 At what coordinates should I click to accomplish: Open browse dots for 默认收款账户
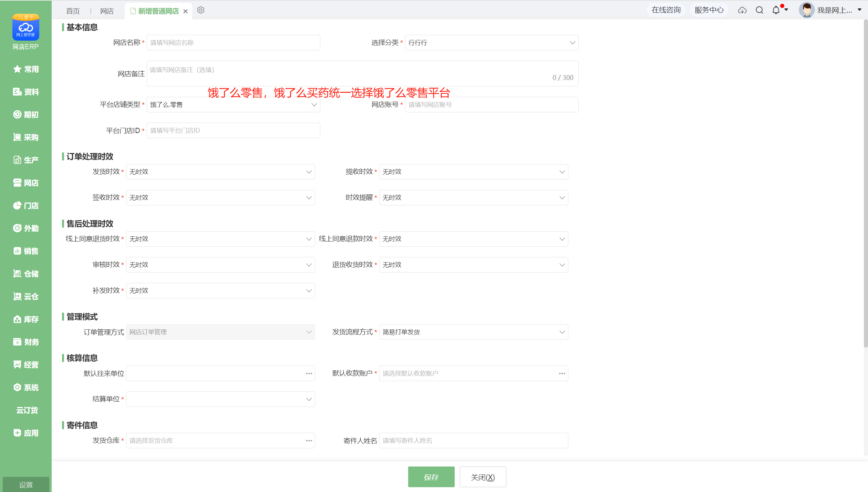(x=562, y=373)
